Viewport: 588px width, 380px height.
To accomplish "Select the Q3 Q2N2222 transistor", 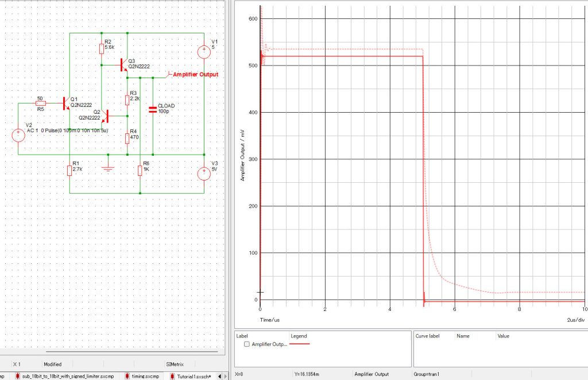I will (122, 65).
